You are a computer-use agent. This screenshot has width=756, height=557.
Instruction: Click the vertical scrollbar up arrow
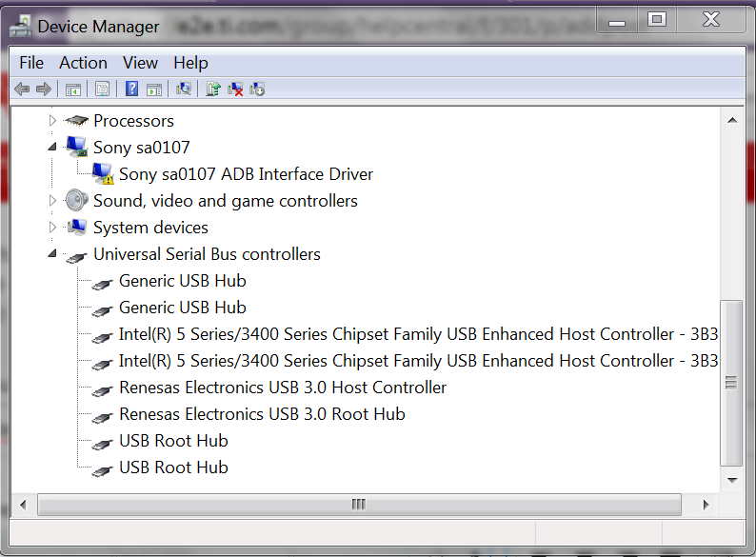(732, 120)
